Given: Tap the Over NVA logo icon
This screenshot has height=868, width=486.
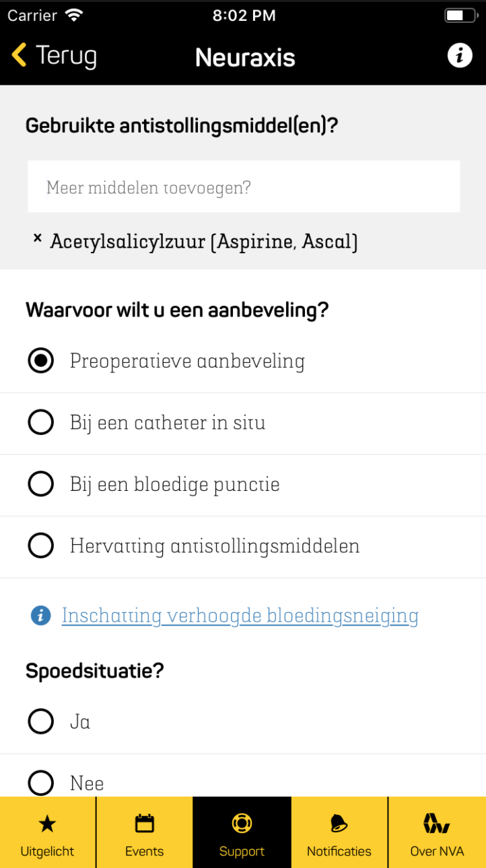Looking at the screenshot, I should click(437, 823).
